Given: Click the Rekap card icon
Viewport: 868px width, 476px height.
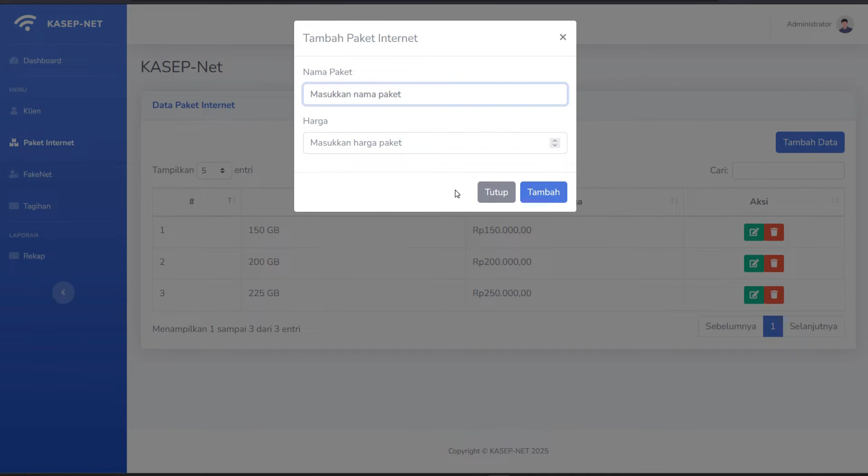Looking at the screenshot, I should [14, 256].
